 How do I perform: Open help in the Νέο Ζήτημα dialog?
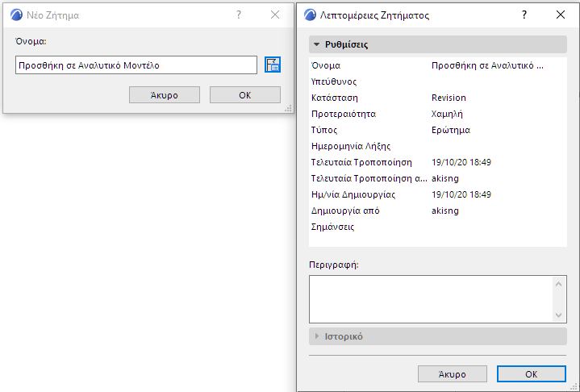coord(239,15)
